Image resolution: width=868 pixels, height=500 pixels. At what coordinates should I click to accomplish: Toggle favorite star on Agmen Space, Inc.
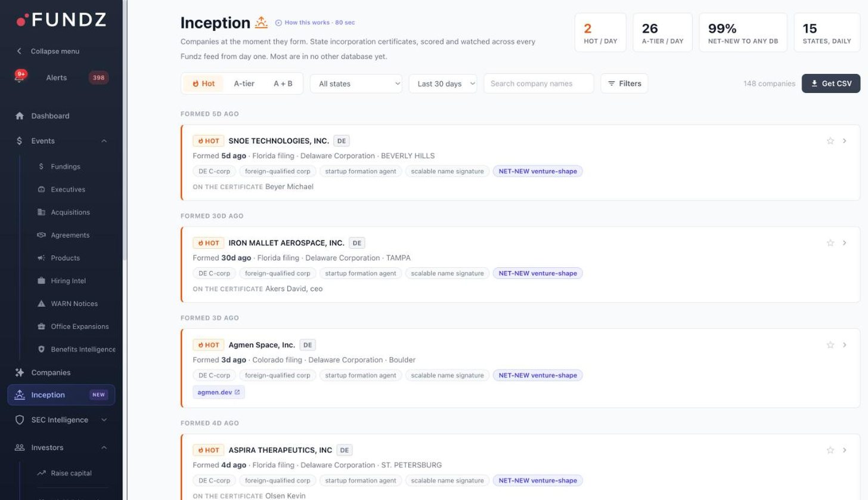tap(830, 345)
